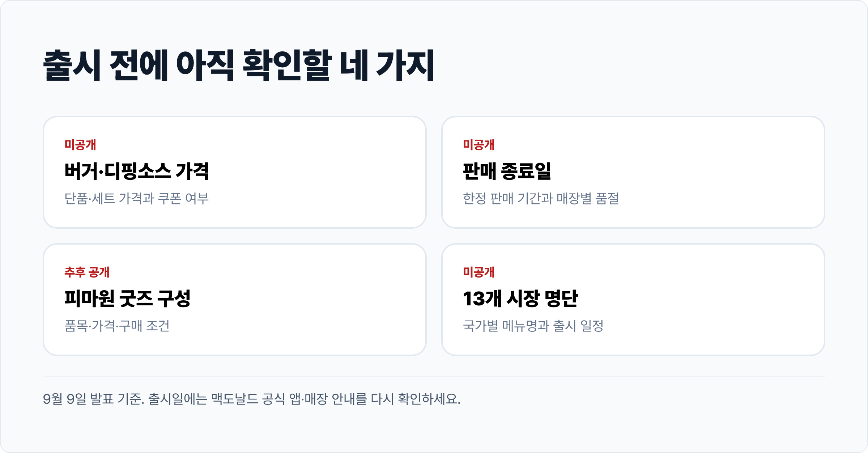Select the 13개 시장 명단 card title
Screen dimensions: 868x453
pos(520,299)
